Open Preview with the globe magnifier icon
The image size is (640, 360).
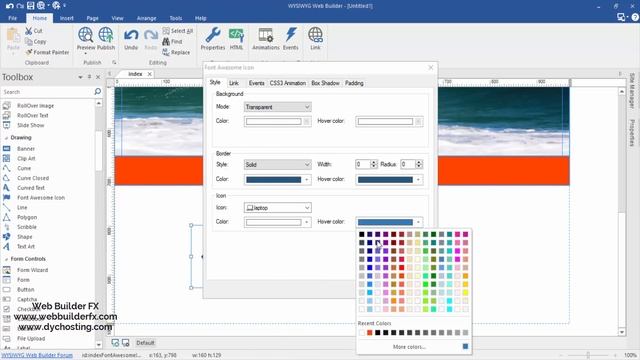86,35
